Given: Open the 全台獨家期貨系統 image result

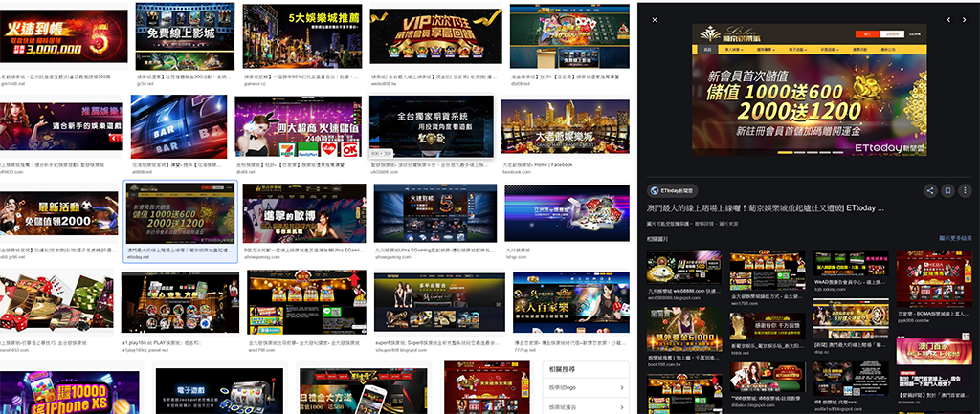Looking at the screenshot, I should pos(432,127).
